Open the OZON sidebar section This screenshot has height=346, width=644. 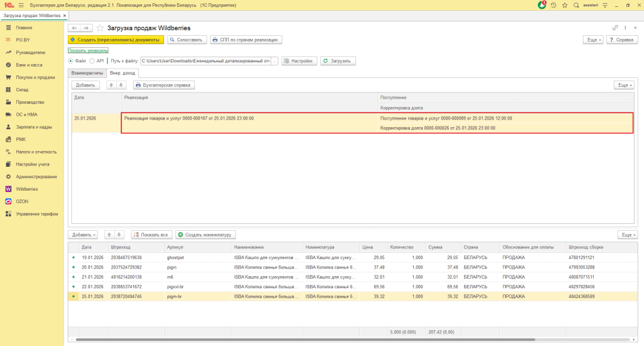click(x=22, y=201)
